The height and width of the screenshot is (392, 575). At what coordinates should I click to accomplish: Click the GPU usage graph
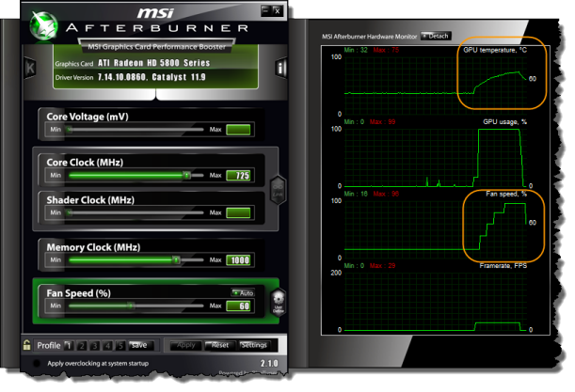[x=436, y=157]
